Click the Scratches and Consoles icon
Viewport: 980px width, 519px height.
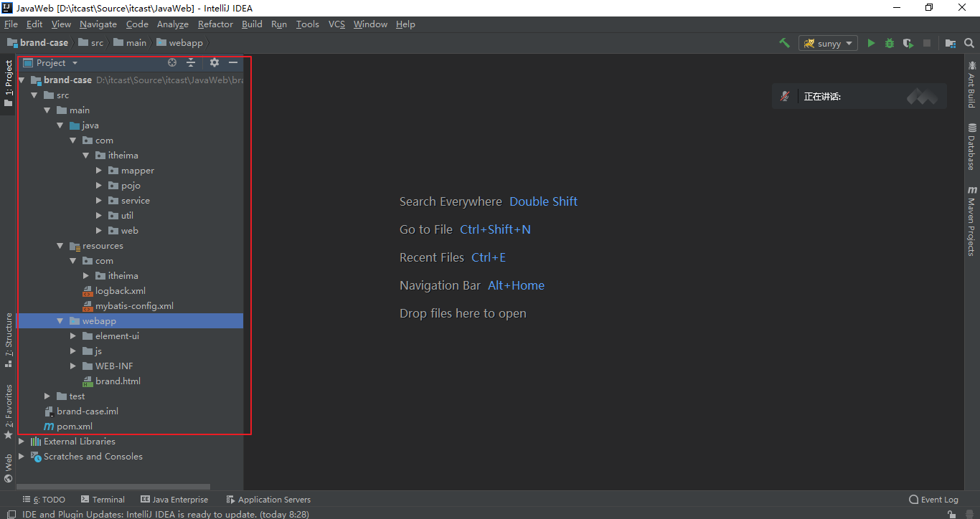pyautogui.click(x=36, y=457)
